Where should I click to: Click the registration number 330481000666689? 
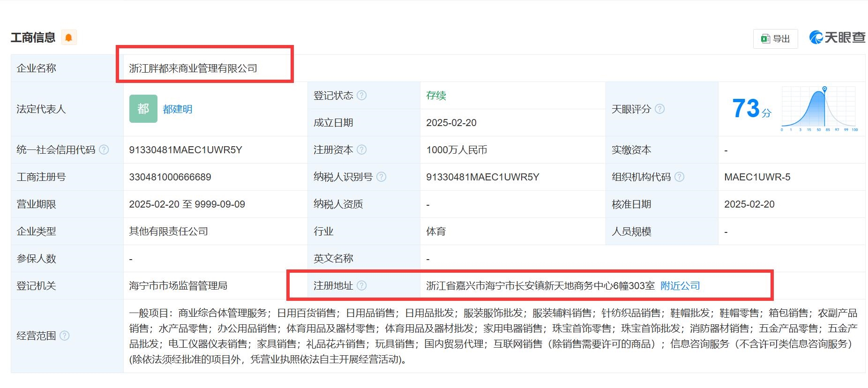(170, 177)
